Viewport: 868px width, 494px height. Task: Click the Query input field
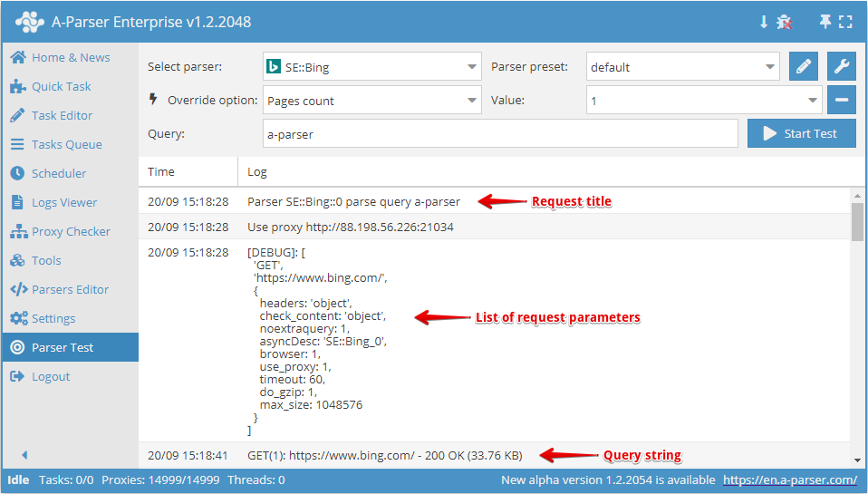click(x=500, y=133)
